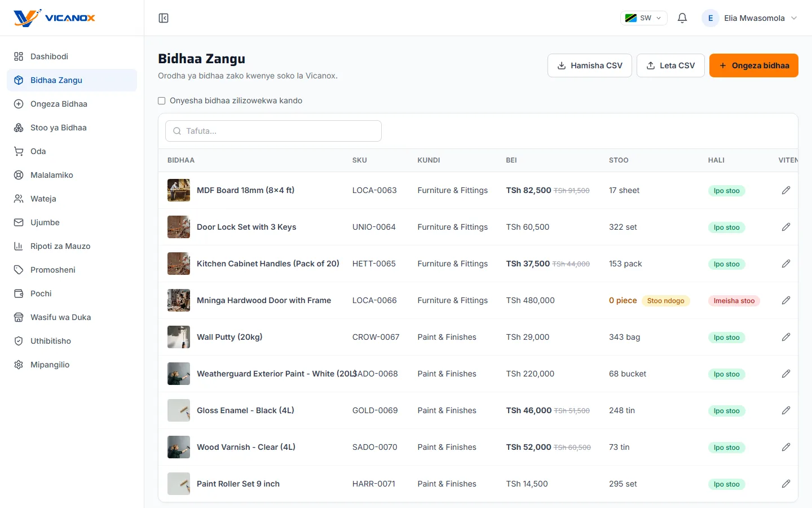Click the Leta CSV button

click(x=670, y=65)
